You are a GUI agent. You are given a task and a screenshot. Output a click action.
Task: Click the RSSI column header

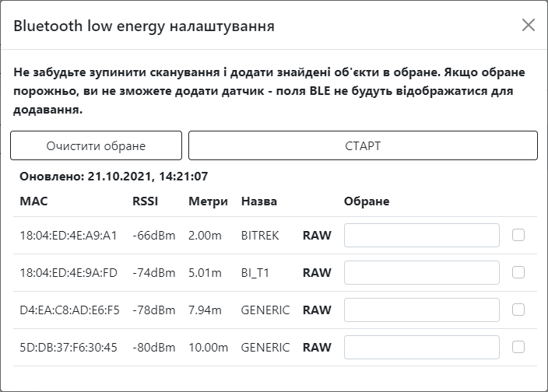coord(145,201)
